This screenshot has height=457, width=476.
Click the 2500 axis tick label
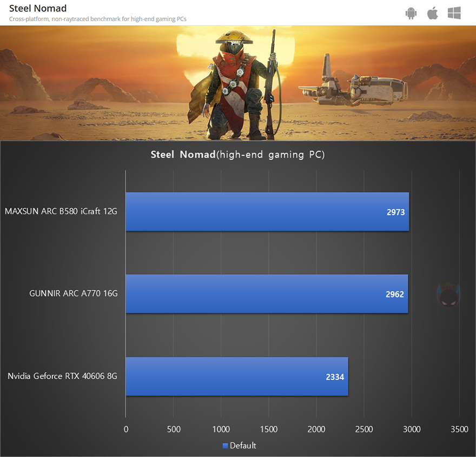click(x=364, y=429)
